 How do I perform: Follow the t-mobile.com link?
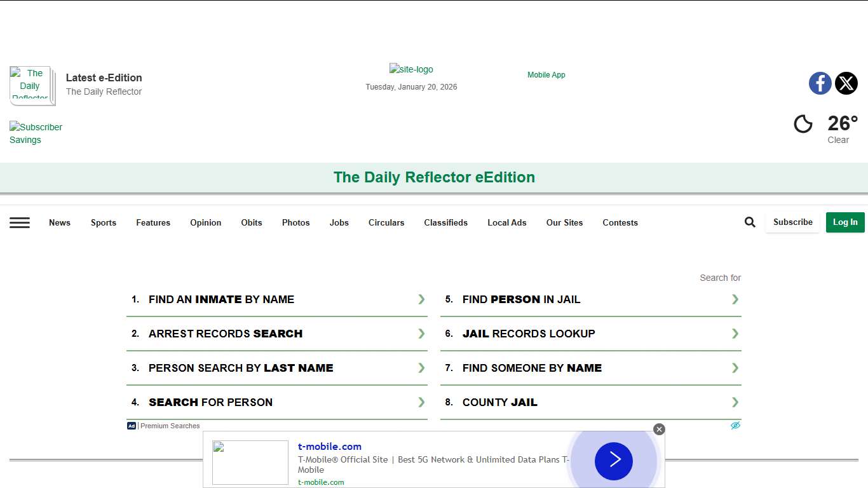[x=329, y=446]
